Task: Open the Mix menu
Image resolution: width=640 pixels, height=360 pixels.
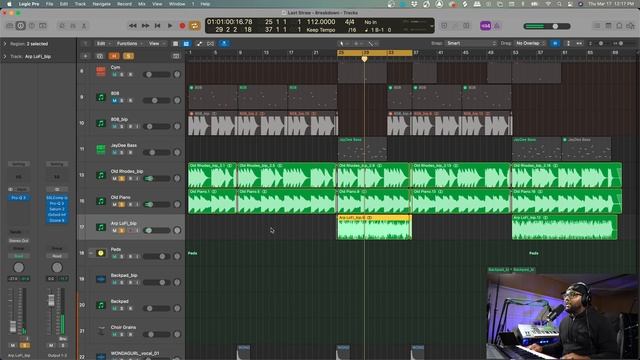Action: pos(142,4)
